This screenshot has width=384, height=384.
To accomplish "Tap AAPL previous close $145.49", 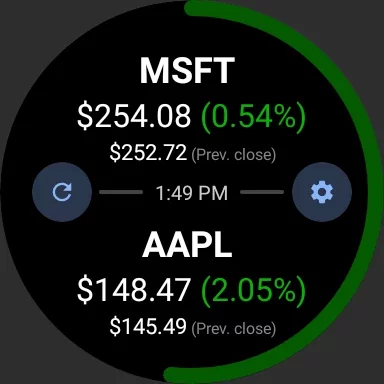I will (x=148, y=326).
